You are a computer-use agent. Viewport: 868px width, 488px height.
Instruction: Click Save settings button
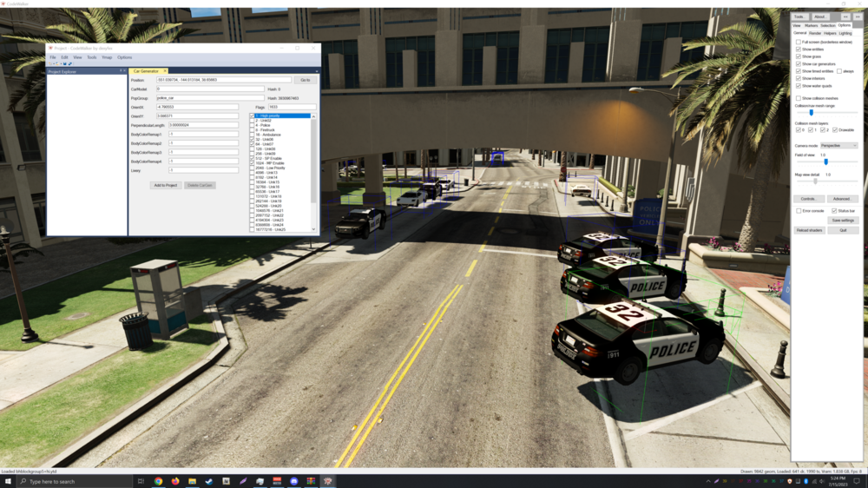tap(843, 220)
